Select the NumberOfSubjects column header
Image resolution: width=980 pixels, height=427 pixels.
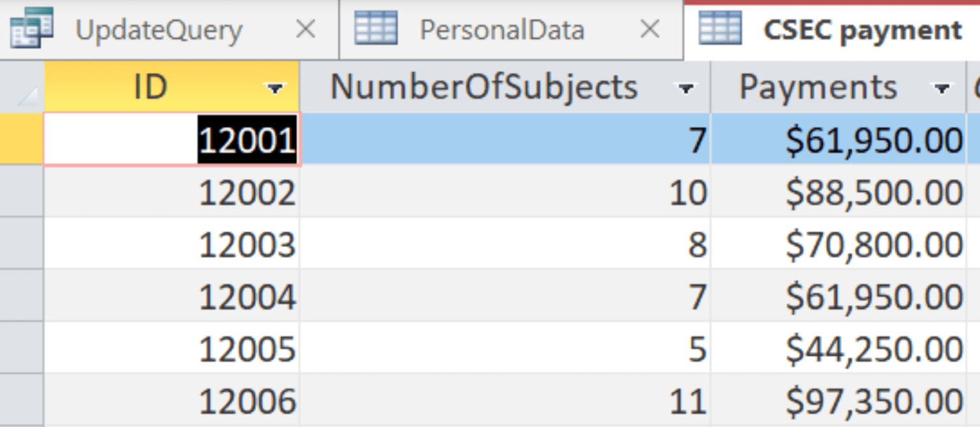(x=484, y=88)
